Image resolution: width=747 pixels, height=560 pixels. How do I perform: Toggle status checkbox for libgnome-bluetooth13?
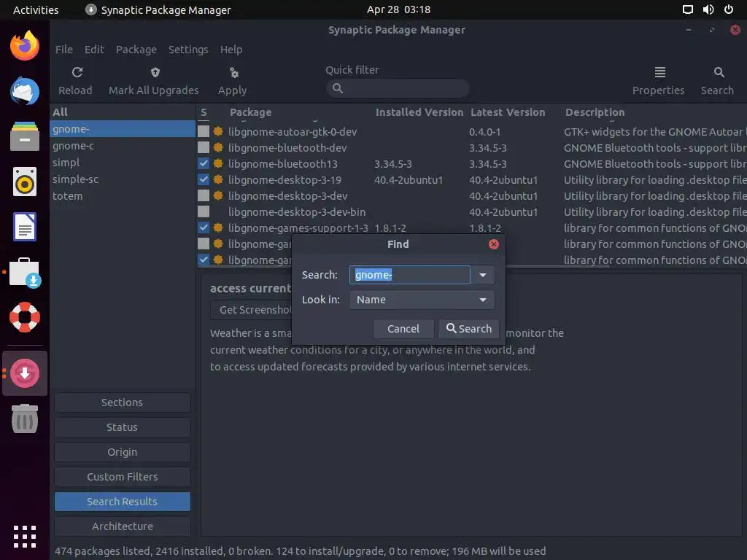pos(204,164)
